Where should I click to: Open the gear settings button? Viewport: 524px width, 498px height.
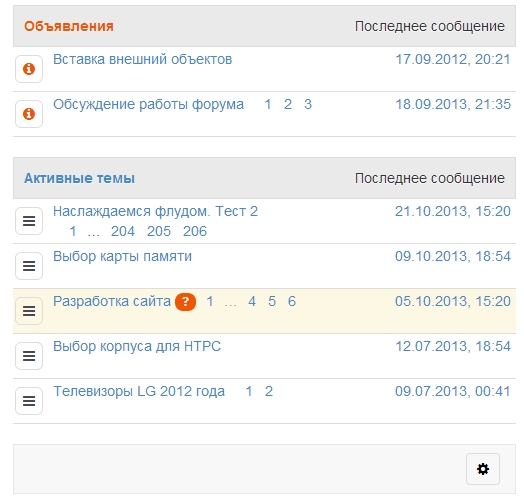coord(483,469)
